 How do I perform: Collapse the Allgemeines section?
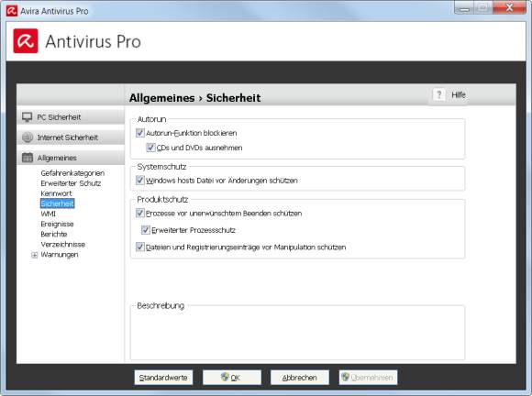(x=71, y=158)
